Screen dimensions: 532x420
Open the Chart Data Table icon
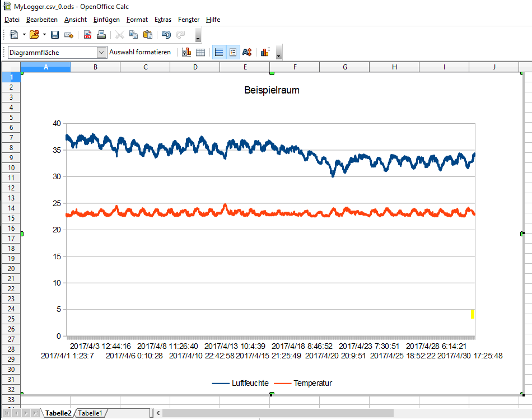[x=200, y=52]
